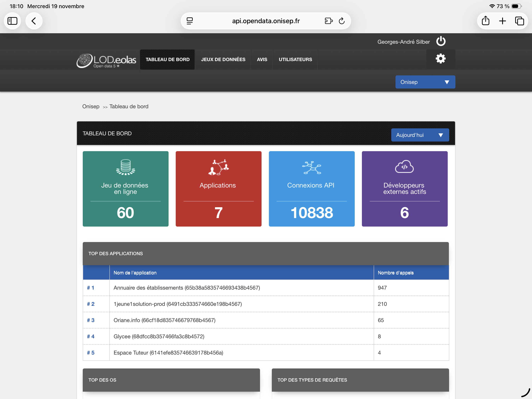
Task: Open the Applications red tile
Action: (x=218, y=189)
